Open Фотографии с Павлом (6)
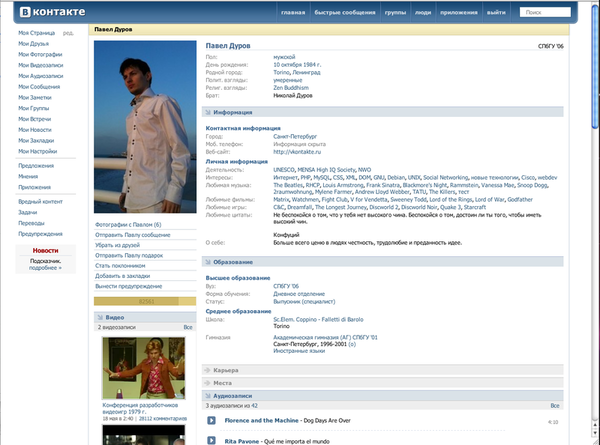 coord(128,225)
